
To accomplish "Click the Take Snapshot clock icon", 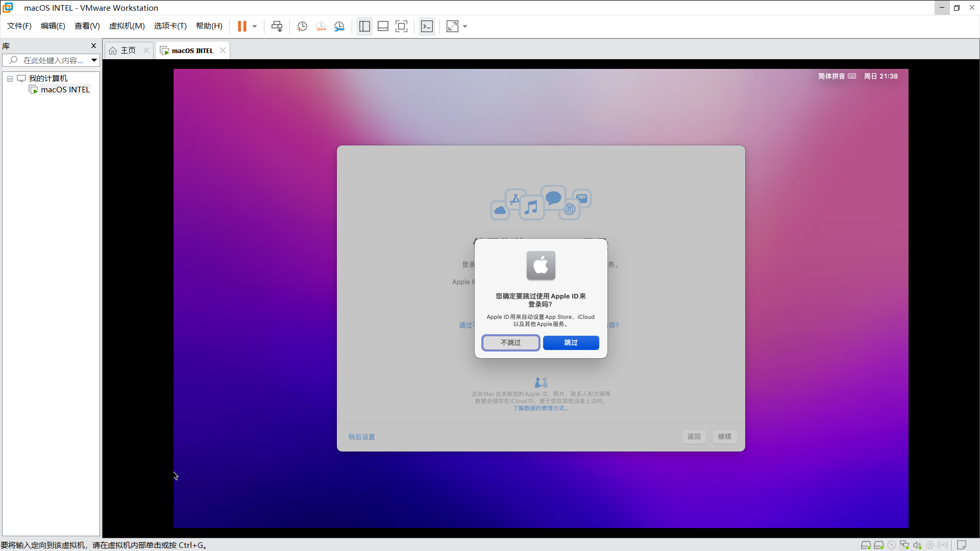I will (302, 27).
